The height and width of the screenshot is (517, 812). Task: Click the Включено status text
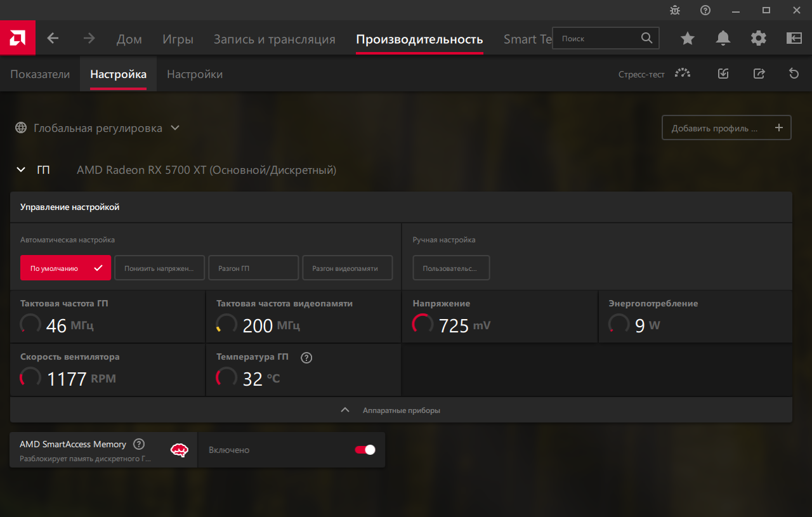pyautogui.click(x=229, y=450)
